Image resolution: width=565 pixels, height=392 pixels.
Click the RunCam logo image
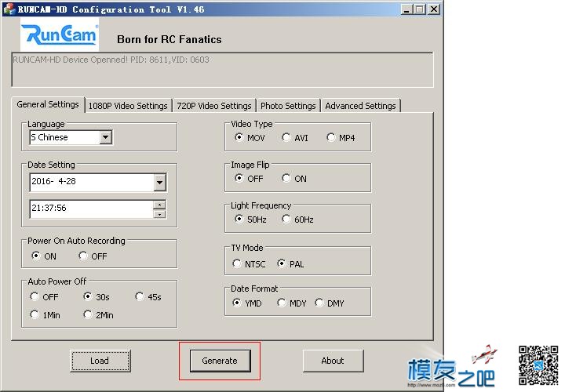pos(60,34)
